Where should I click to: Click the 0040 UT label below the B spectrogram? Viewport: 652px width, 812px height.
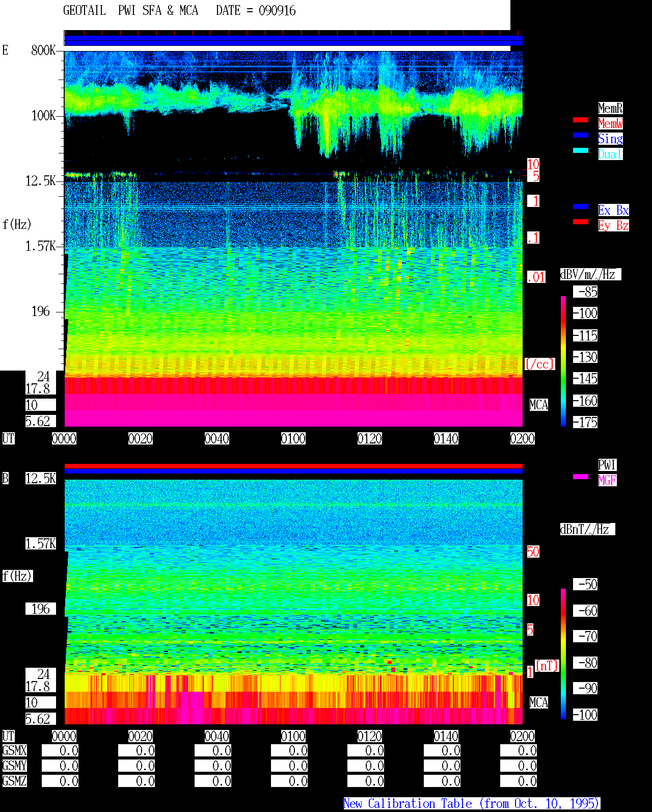[x=217, y=736]
